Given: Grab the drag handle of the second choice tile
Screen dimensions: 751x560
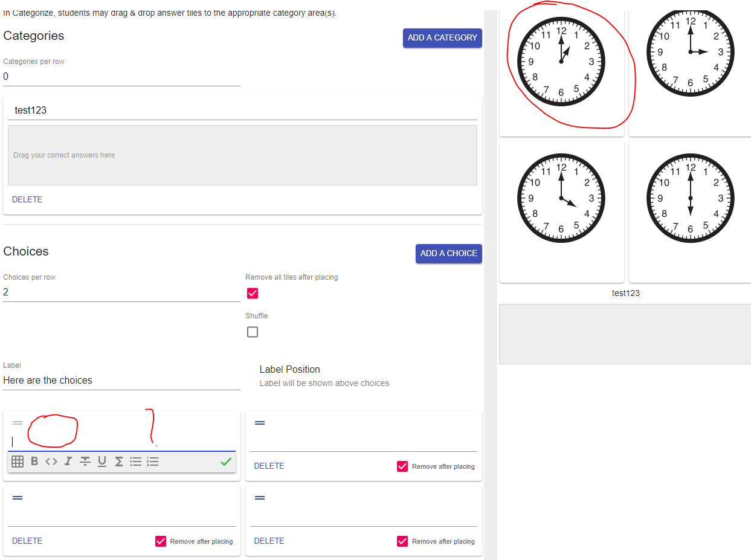Looking at the screenshot, I should (260, 423).
